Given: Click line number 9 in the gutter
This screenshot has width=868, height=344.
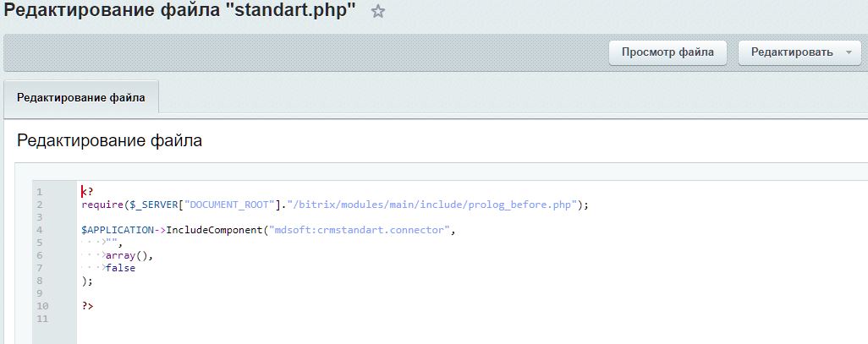Looking at the screenshot, I should 39,293.
